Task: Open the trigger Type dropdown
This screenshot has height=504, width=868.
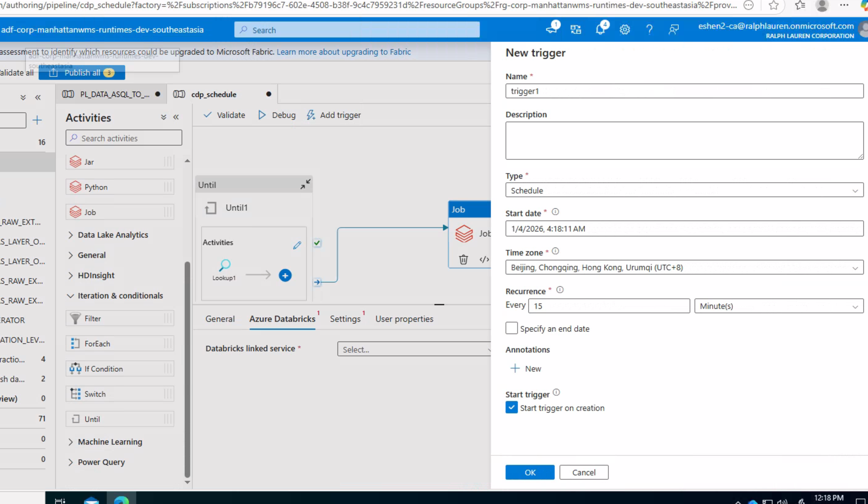Action: pyautogui.click(x=684, y=190)
